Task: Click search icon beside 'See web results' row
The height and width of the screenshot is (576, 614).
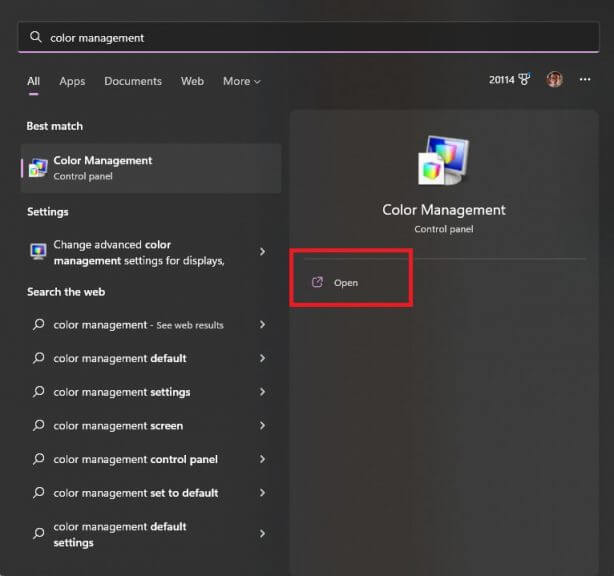Action: coord(38,324)
